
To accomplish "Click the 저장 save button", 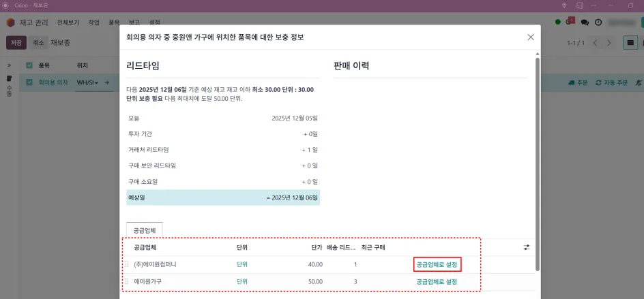I will (16, 43).
